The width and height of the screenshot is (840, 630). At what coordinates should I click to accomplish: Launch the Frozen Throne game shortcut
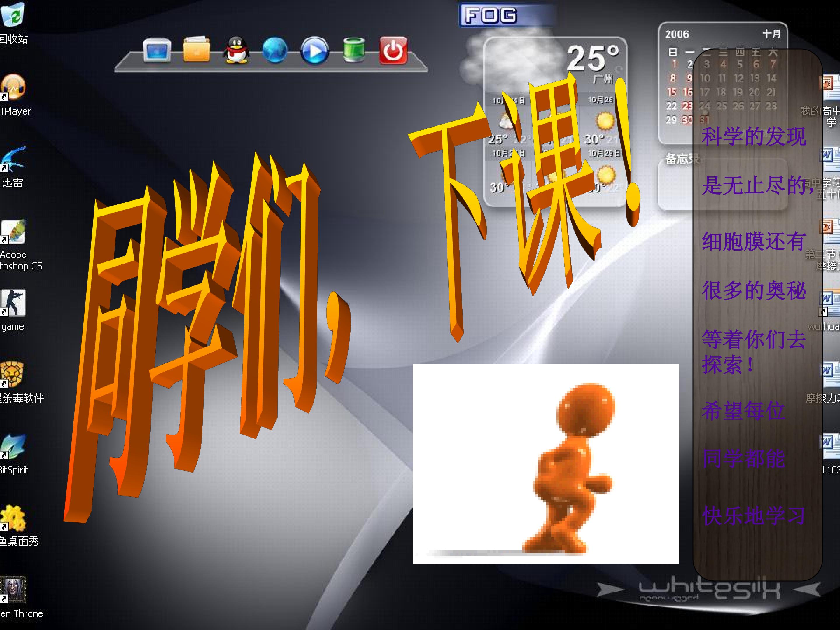pos(13,590)
